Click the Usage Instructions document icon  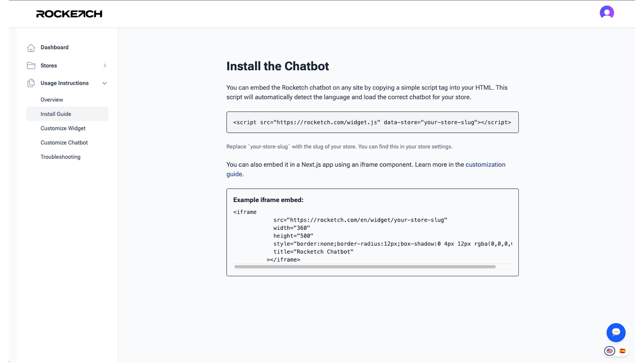pos(31,83)
